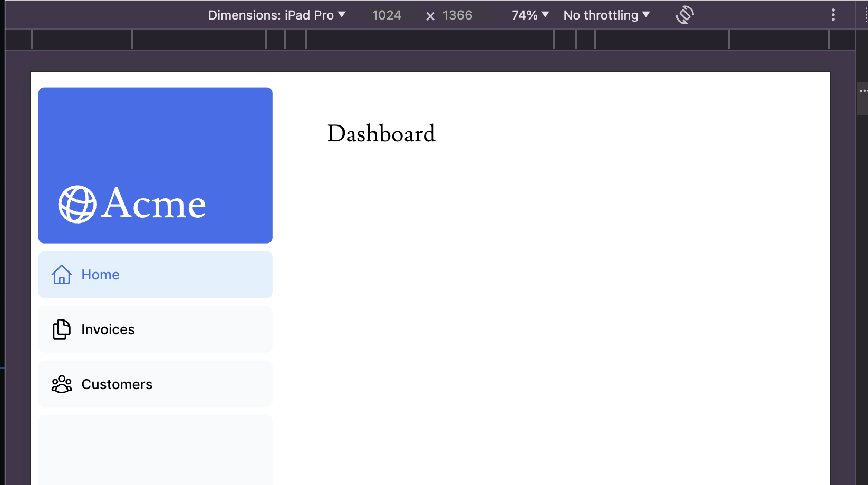Viewport: 868px width, 485px height.
Task: Click the people icon beside Customers
Action: [x=62, y=384]
